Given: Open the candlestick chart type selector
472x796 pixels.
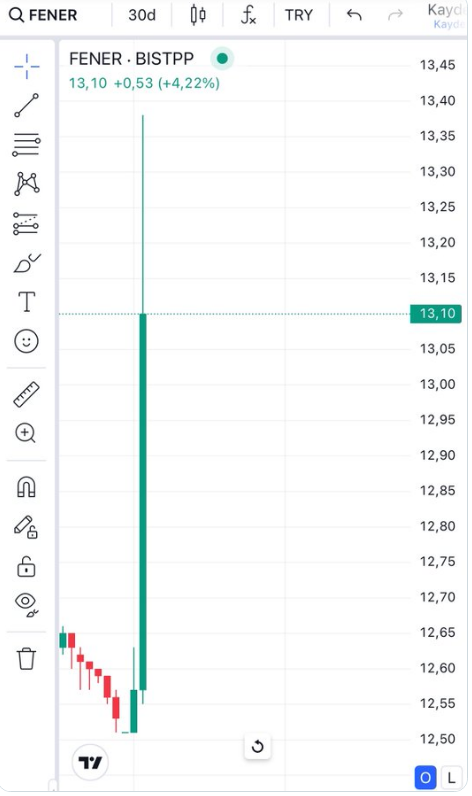Looking at the screenshot, I should pos(198,15).
